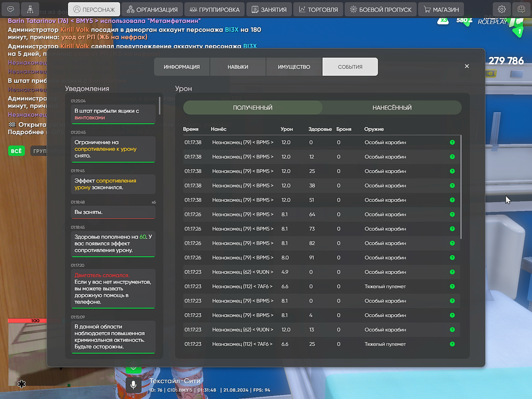This screenshot has height=399, width=532.
Task: Click the help book icon at top right
Action: 521,9
